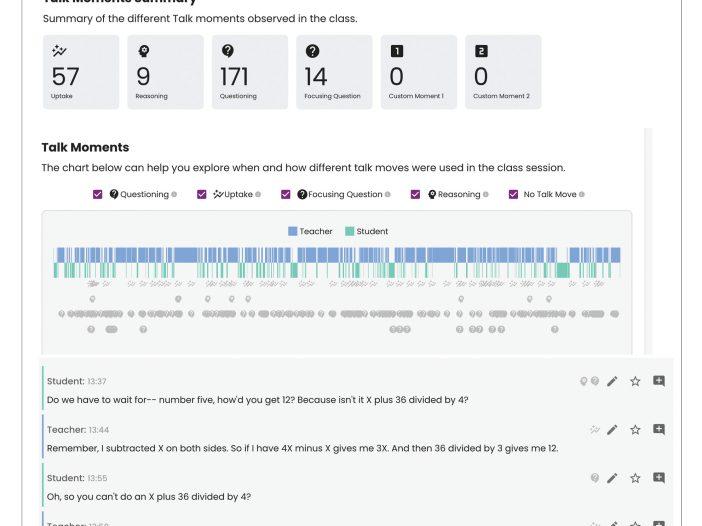The image size is (702, 526).
Task: Open the Uptake summary card
Action: [81, 72]
